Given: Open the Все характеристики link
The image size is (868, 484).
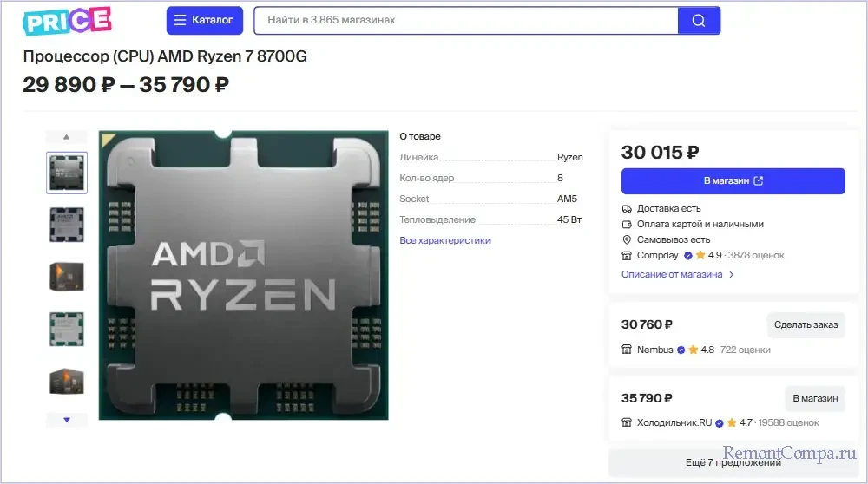Looking at the screenshot, I should pos(445,240).
